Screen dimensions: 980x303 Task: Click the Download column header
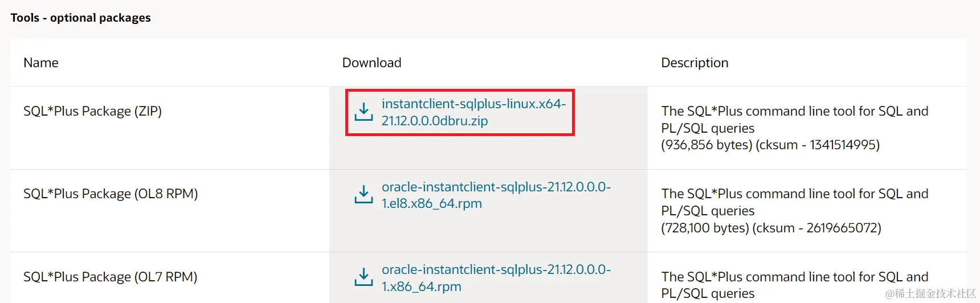pyautogui.click(x=371, y=63)
